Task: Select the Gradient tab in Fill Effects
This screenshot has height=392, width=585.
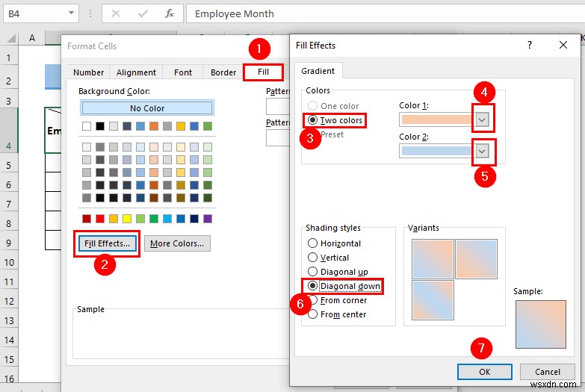Action: click(x=318, y=71)
